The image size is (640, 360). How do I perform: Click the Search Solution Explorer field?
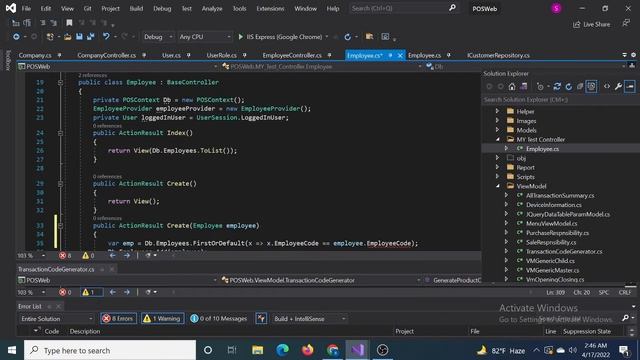[559, 100]
